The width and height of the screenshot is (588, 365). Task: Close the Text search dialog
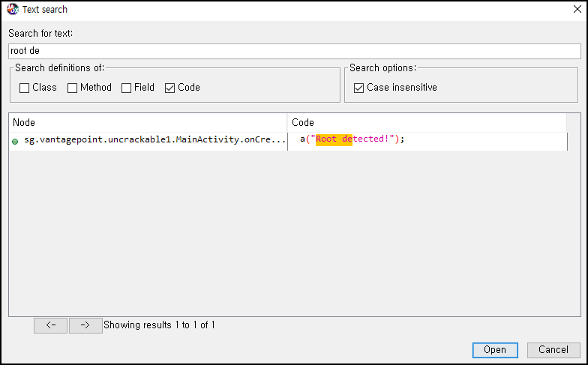(x=577, y=9)
